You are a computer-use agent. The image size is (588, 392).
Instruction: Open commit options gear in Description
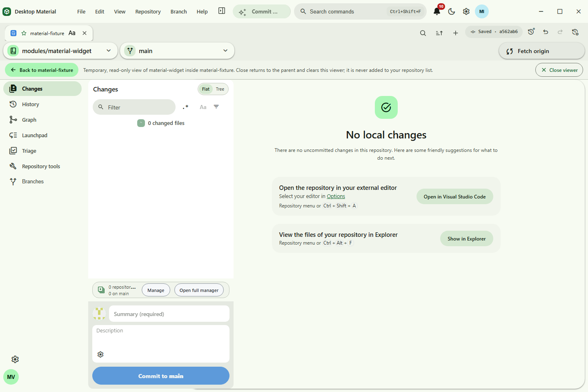point(100,354)
